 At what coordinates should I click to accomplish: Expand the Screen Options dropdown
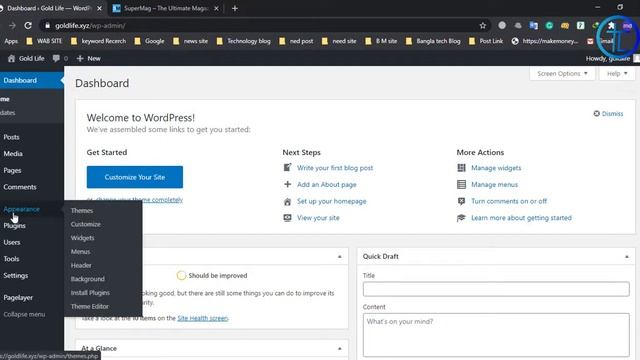coord(562,73)
